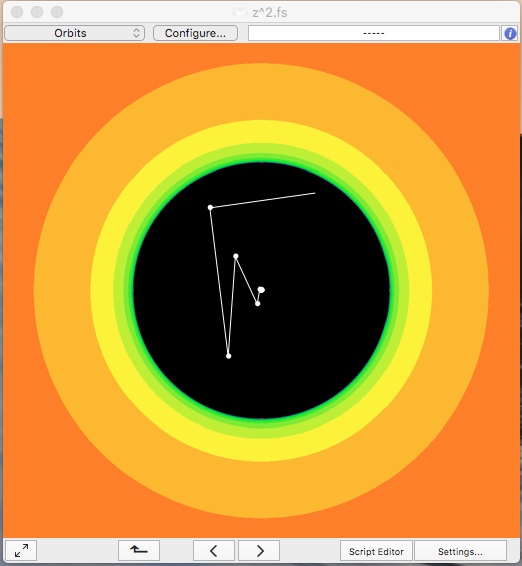Click the lowest orbit point in the black disk
The height and width of the screenshot is (566, 522).
pyautogui.click(x=229, y=356)
